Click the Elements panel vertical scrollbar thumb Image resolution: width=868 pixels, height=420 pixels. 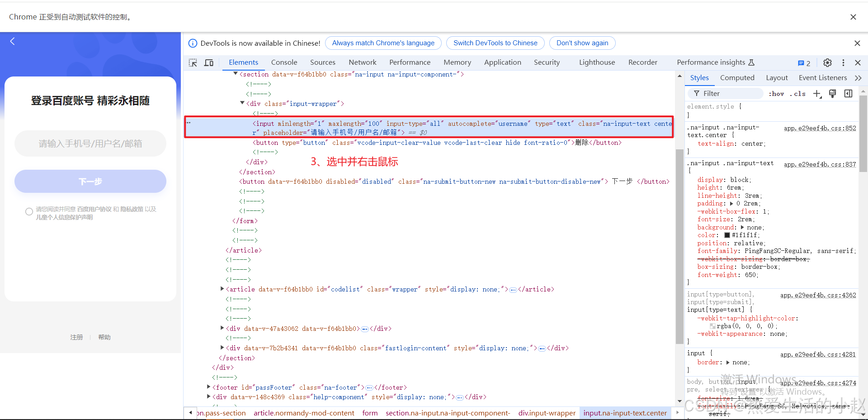click(x=679, y=247)
